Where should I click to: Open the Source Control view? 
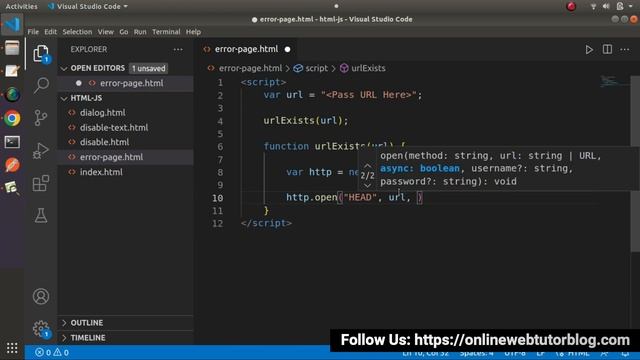coord(41,118)
